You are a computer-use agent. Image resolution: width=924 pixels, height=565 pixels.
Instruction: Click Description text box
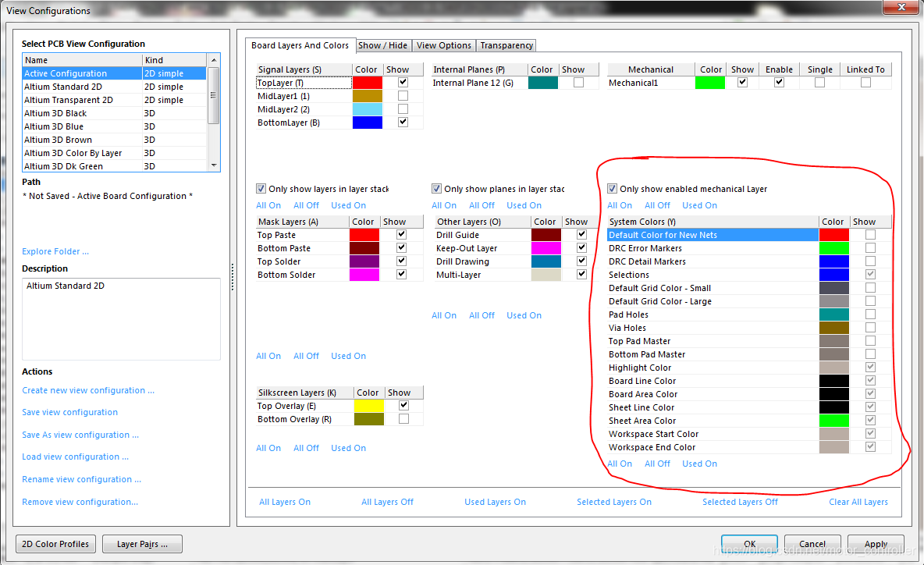click(x=122, y=318)
